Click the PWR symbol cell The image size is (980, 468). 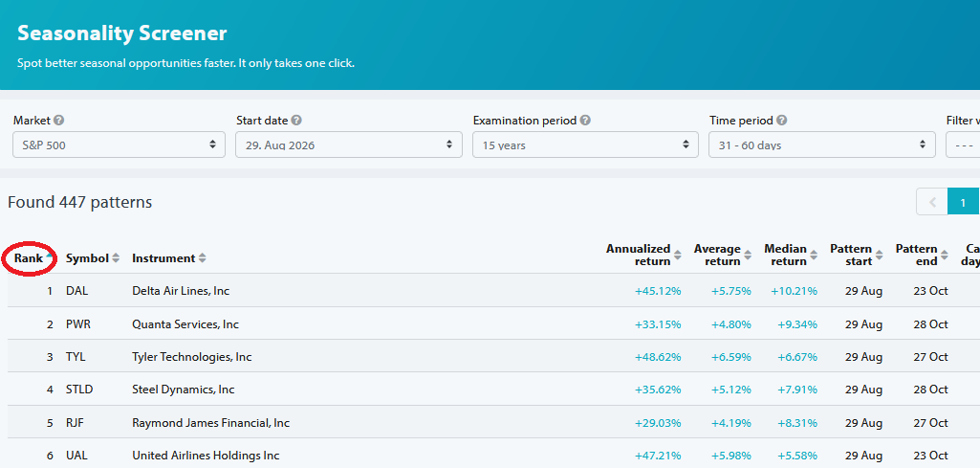[76, 324]
